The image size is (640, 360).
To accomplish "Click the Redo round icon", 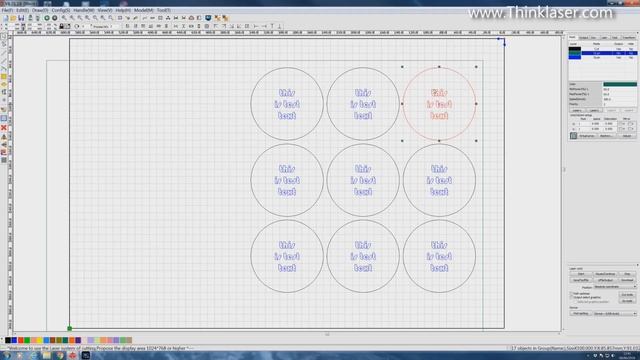I will click(54, 18).
